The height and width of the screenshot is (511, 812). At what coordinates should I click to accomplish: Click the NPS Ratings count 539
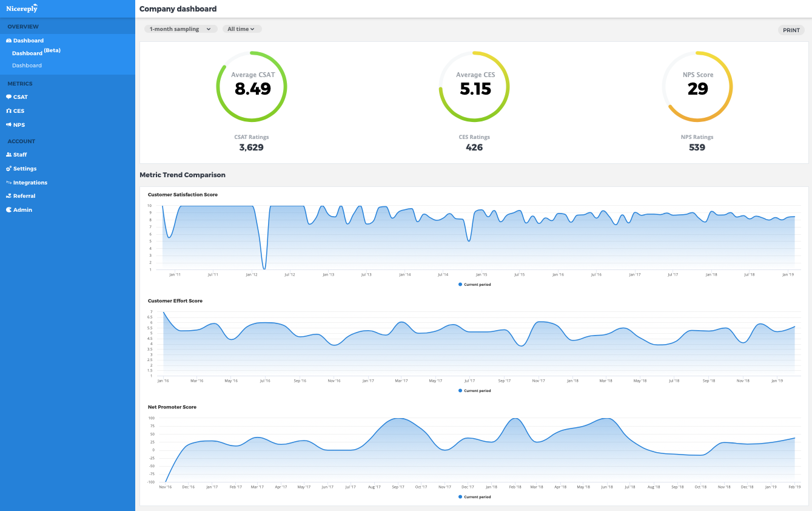click(697, 147)
